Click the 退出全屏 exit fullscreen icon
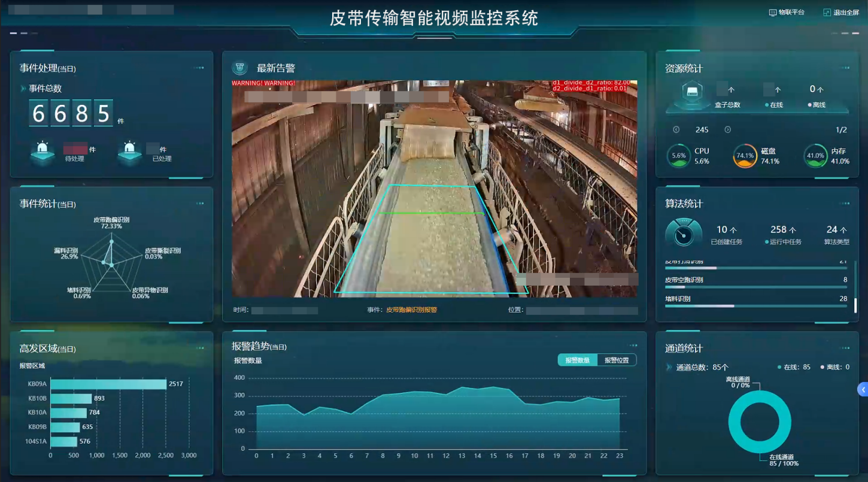Image resolution: width=868 pixels, height=482 pixels. pyautogui.click(x=827, y=12)
